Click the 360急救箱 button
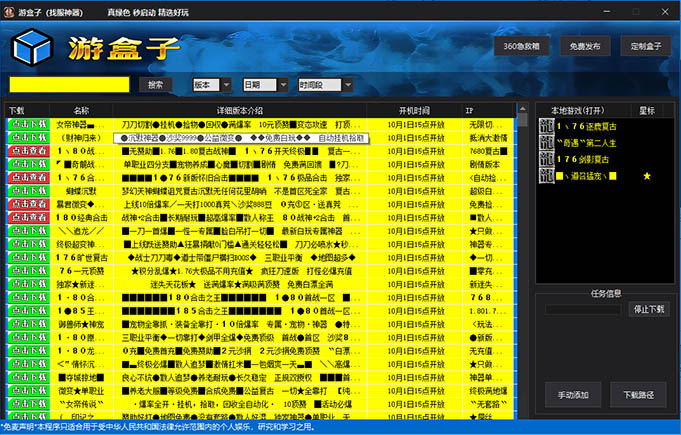This screenshot has height=435, width=681. [520, 46]
